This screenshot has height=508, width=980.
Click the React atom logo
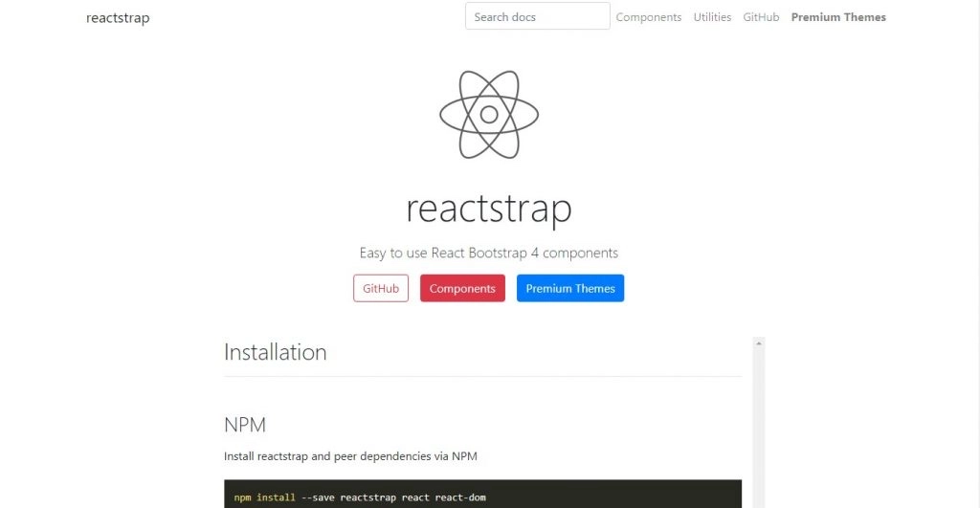coord(489,115)
